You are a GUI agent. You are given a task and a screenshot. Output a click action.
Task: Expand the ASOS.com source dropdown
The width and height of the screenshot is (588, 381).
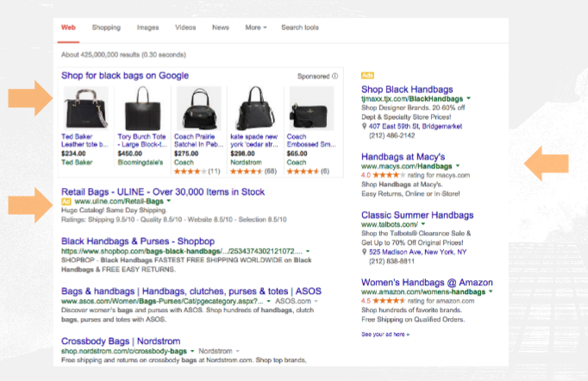316,301
